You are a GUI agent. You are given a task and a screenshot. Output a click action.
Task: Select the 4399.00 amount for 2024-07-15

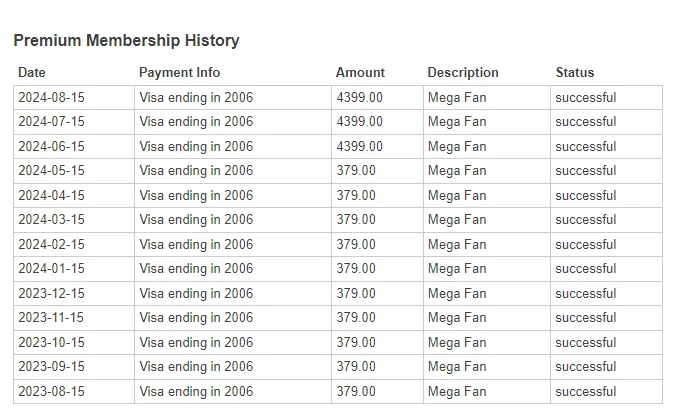[359, 121]
